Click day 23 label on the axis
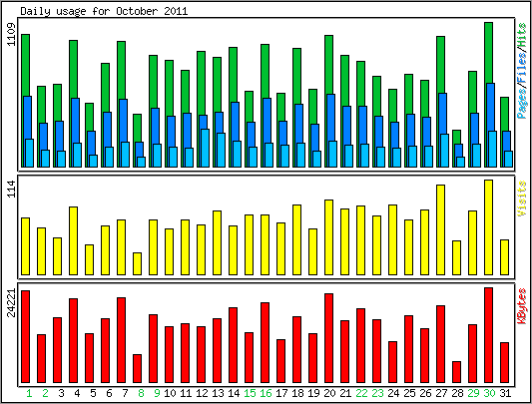Image resolution: width=532 pixels, height=404 pixels. point(377,393)
